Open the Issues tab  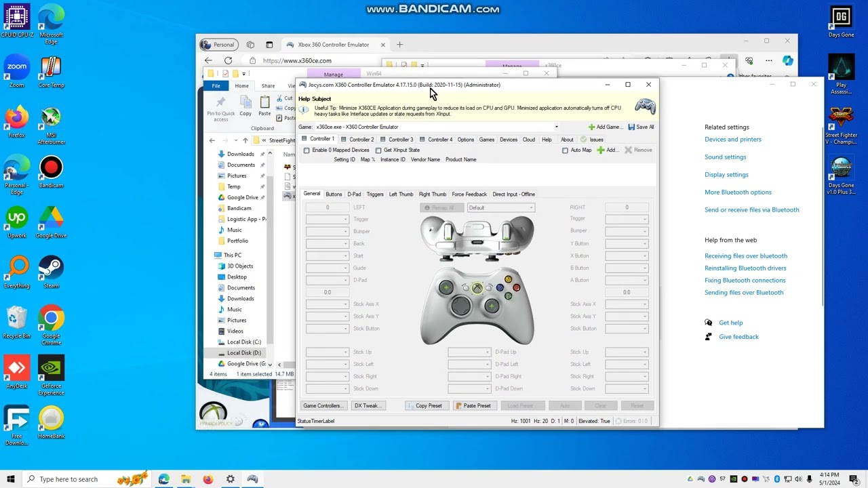[592, 140]
